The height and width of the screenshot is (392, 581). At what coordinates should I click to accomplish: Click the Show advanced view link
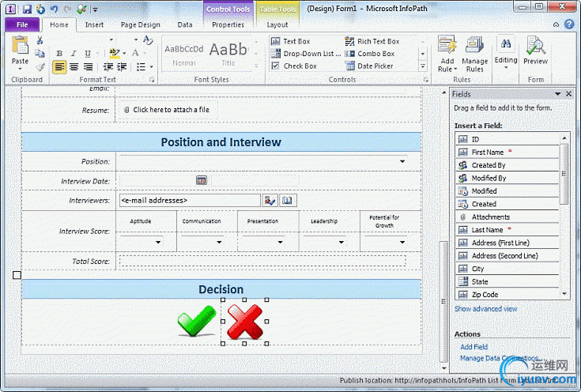[x=486, y=309]
